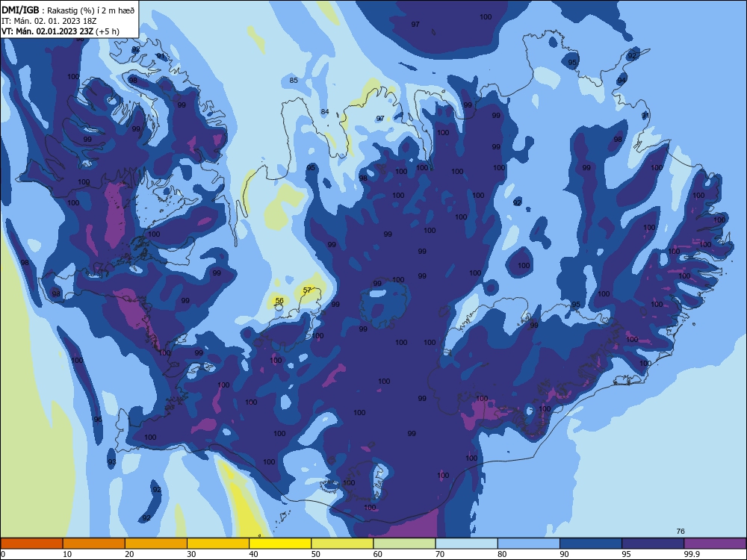This screenshot has width=747, height=560.
Task: Click the orange 10–20 legend swatch
Action: 94,544
